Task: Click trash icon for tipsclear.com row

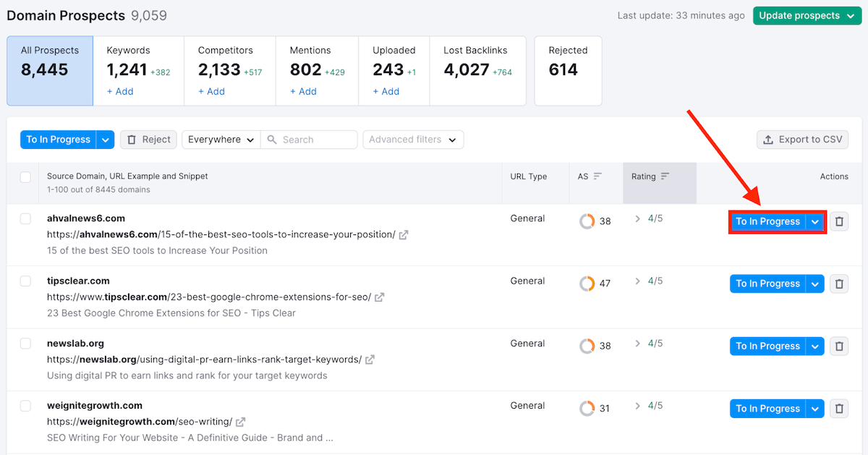Action: [x=839, y=284]
